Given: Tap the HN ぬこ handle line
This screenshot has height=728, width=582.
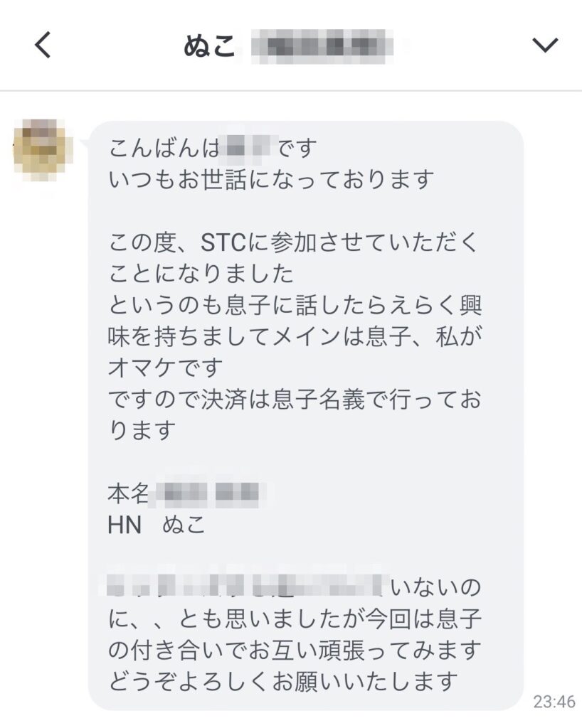Looking at the screenshot, I should tap(157, 525).
